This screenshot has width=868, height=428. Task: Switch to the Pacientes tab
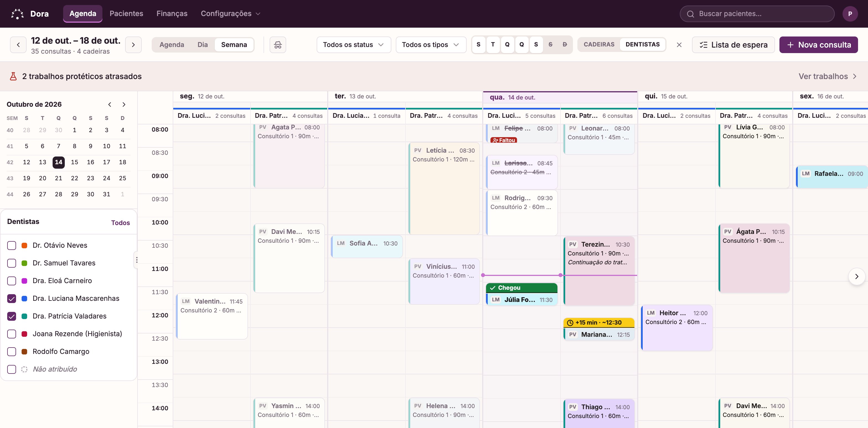[x=126, y=14]
